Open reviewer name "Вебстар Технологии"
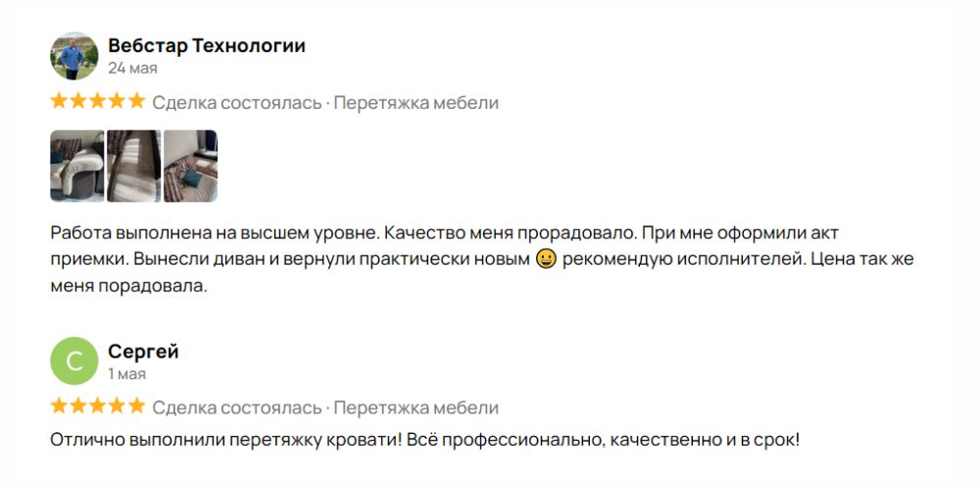The image size is (980, 490). pyautogui.click(x=206, y=46)
